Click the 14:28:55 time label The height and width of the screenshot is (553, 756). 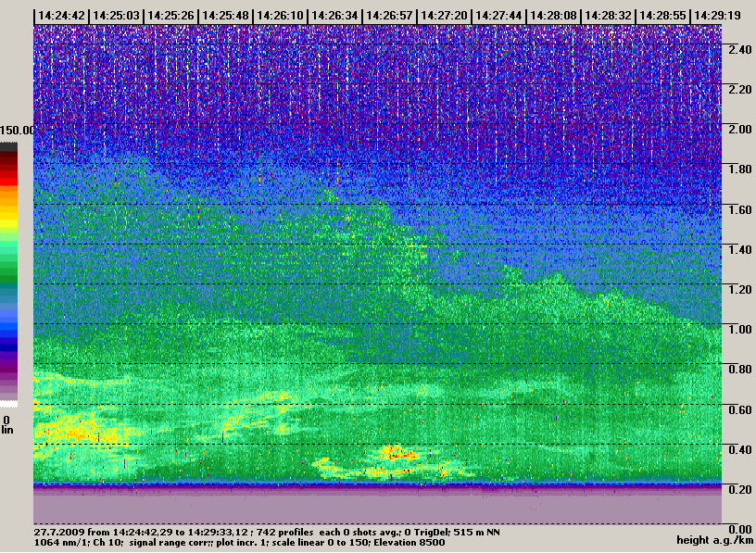(x=662, y=16)
